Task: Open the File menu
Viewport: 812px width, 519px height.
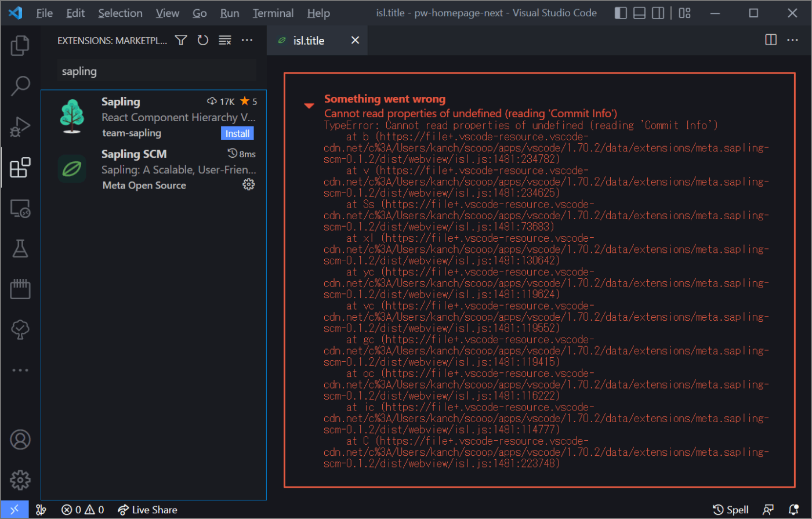Action: (44, 13)
